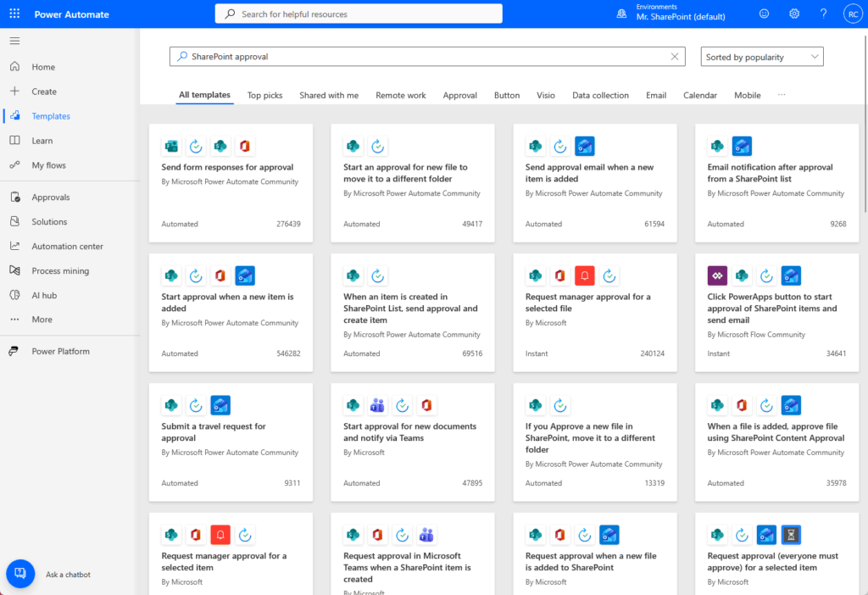Click the Solutions icon in sidebar
868x595 pixels.
(x=15, y=221)
